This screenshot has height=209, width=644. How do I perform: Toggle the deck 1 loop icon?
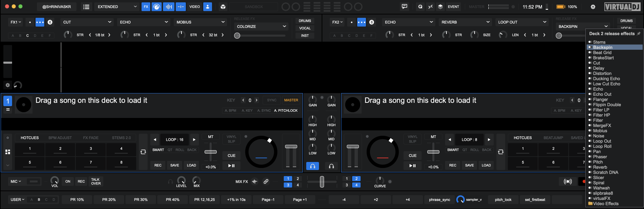tap(143, 152)
